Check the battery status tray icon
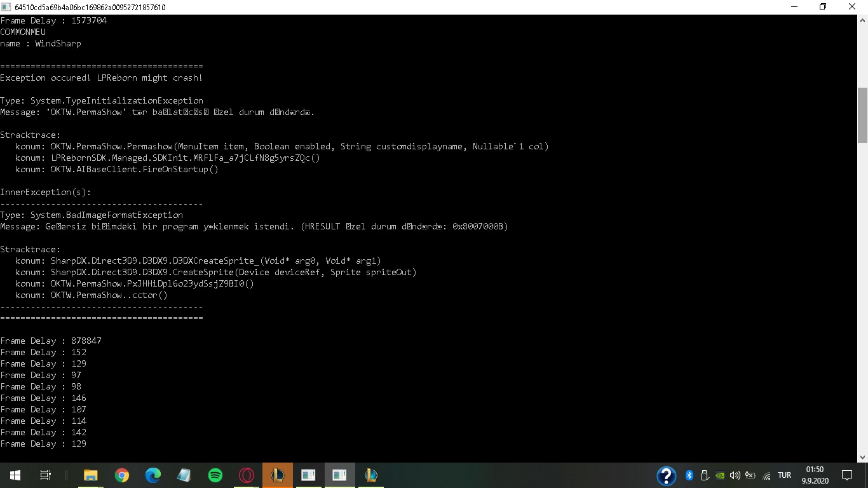This screenshot has width=868, height=488. (750, 475)
